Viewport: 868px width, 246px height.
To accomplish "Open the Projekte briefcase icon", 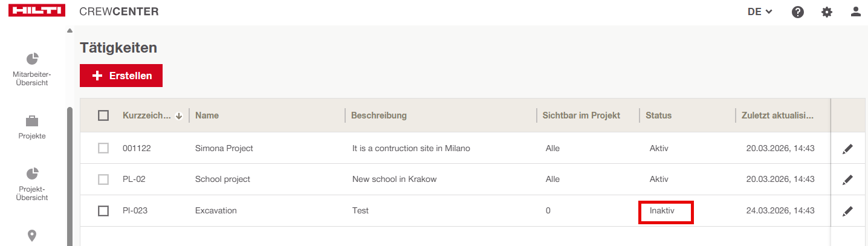I will [32, 121].
